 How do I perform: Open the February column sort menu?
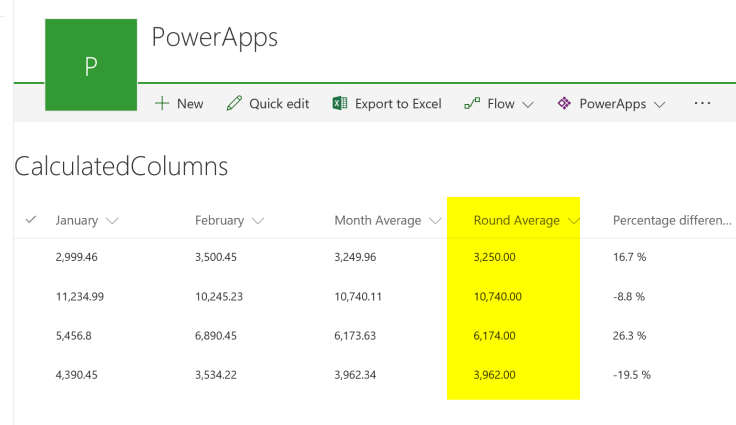(259, 221)
